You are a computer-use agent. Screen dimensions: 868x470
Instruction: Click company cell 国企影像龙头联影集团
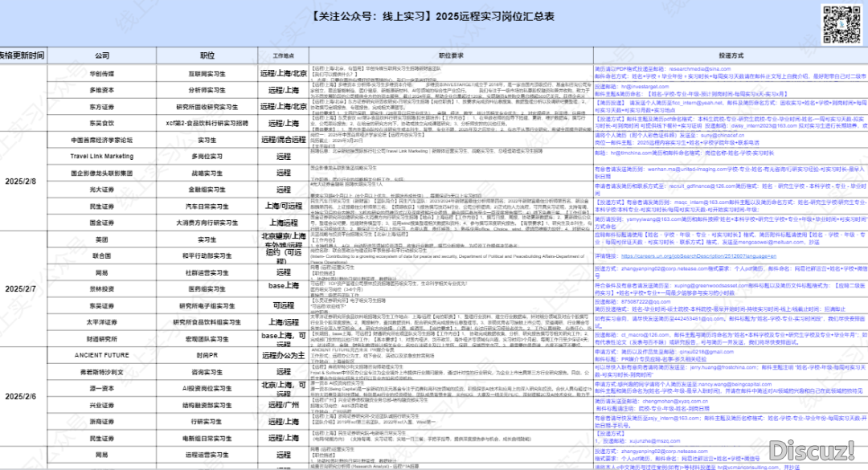(102, 174)
